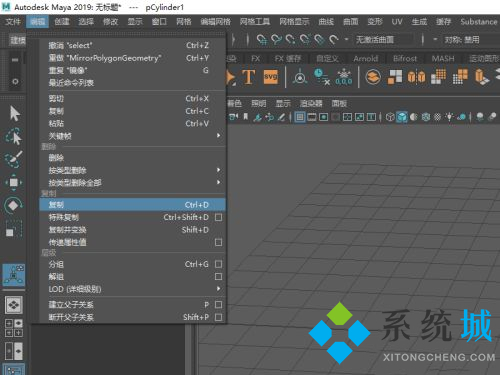
Task: Select the arrow Select tool
Action: pos(14,114)
